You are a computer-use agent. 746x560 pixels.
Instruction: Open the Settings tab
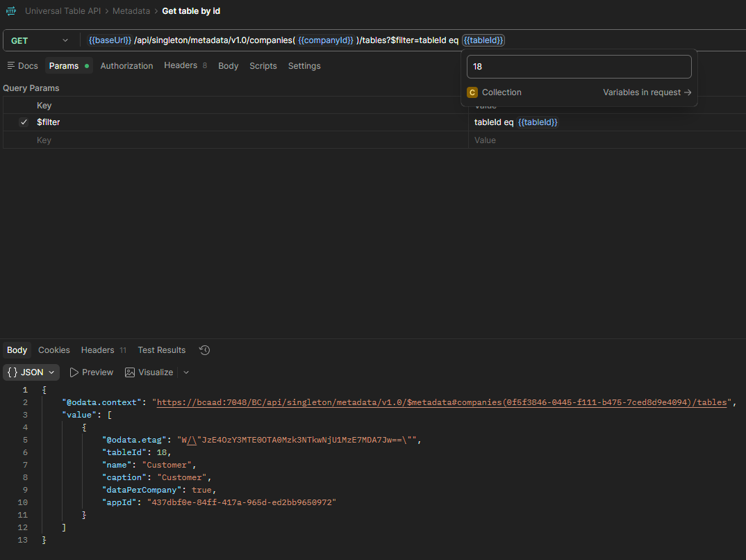304,66
